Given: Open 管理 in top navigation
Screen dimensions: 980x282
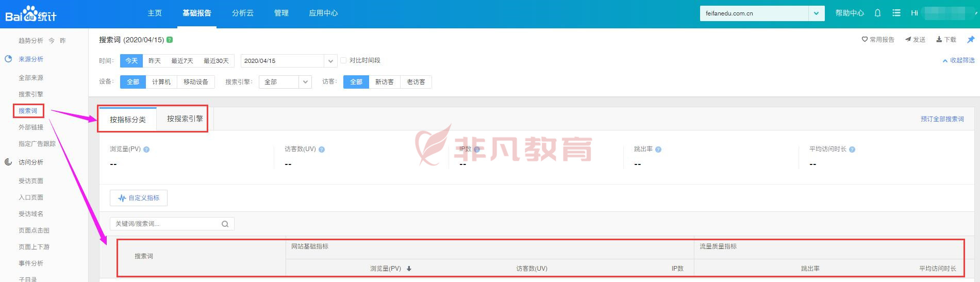Looking at the screenshot, I should [281, 13].
